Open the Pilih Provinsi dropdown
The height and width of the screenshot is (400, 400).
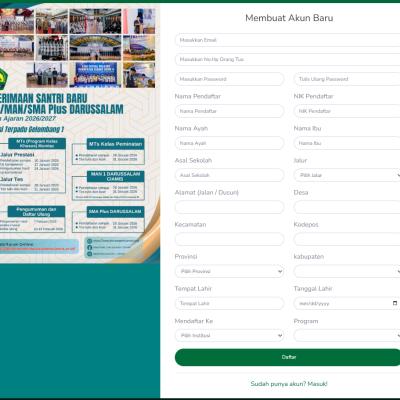click(229, 271)
